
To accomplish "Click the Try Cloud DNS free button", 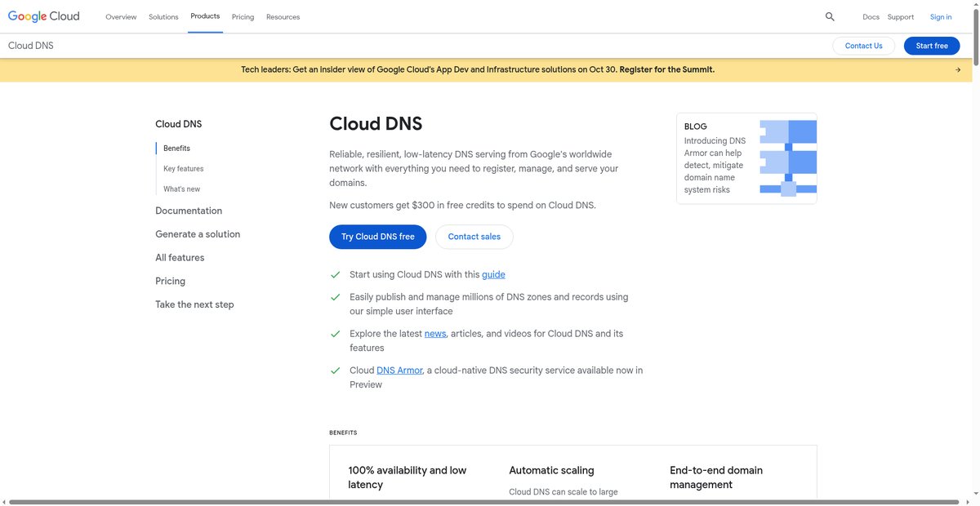I will (x=378, y=237).
